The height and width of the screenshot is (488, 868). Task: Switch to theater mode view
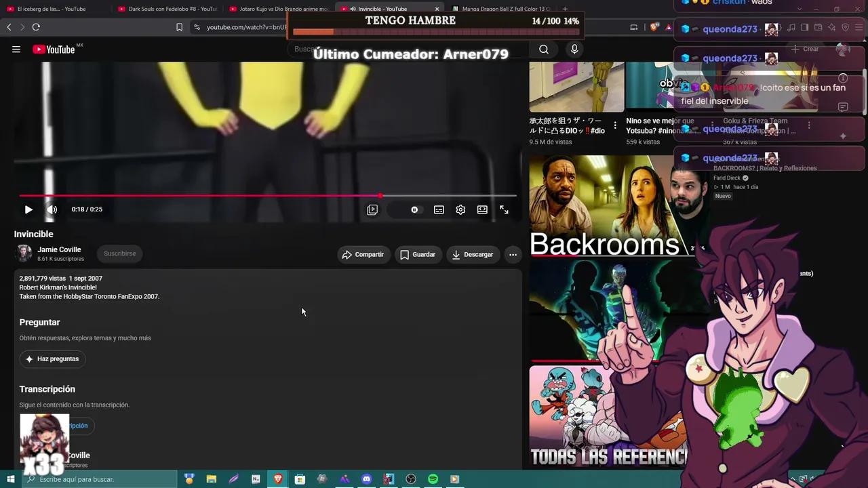[x=482, y=209]
